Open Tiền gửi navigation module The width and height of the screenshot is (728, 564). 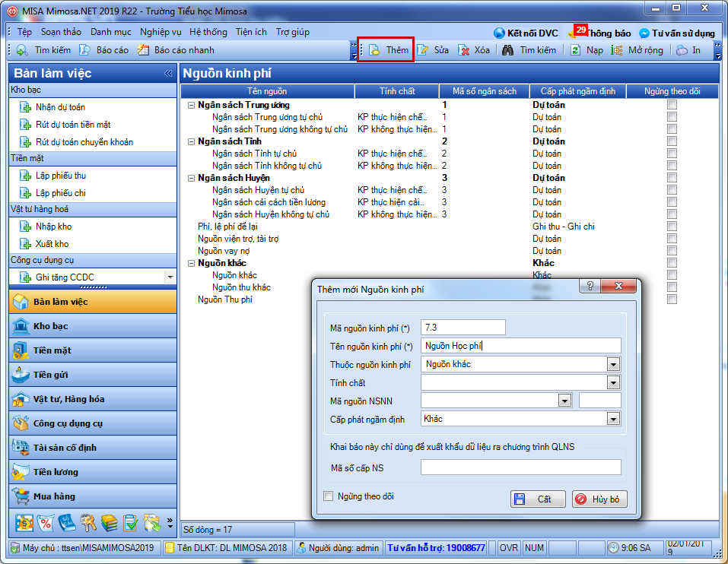(92, 375)
